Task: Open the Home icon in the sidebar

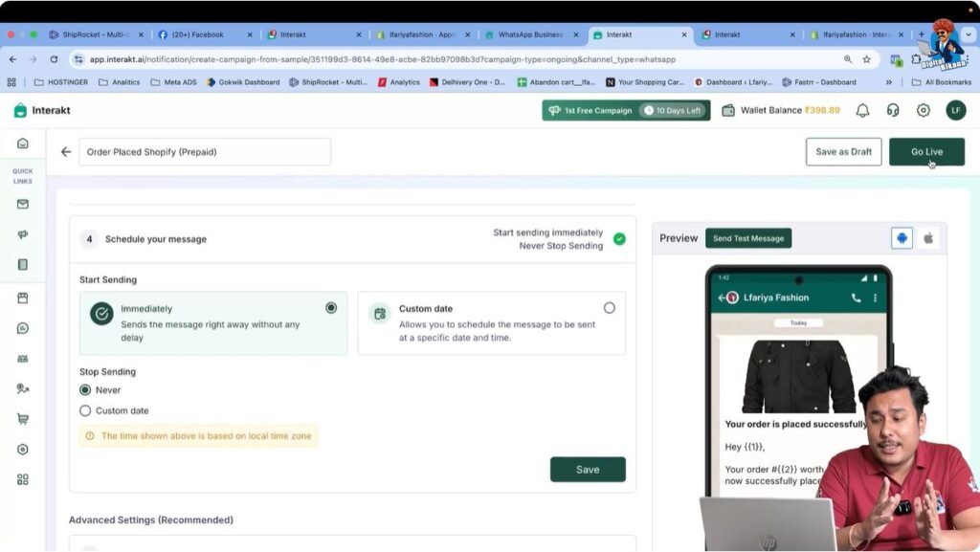Action: pos(24,143)
